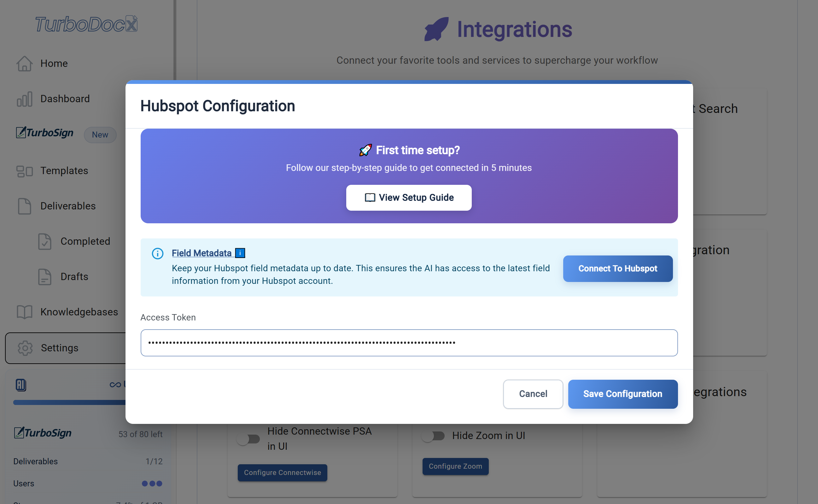Click the Field Metadata link
This screenshot has width=818, height=504.
[202, 253]
